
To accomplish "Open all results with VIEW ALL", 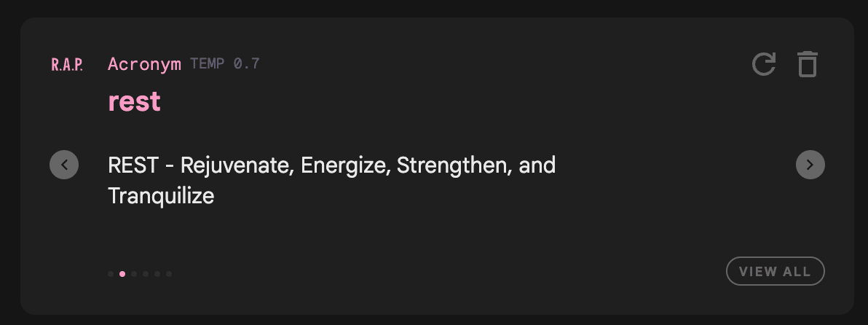I will click(776, 271).
